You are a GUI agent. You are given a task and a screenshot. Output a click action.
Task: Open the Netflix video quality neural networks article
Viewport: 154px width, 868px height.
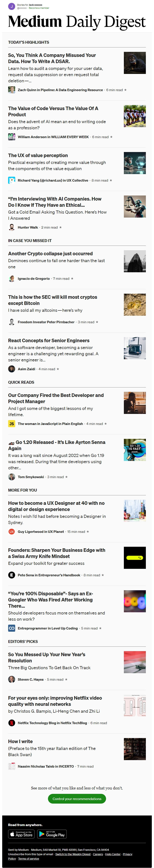click(x=55, y=701)
